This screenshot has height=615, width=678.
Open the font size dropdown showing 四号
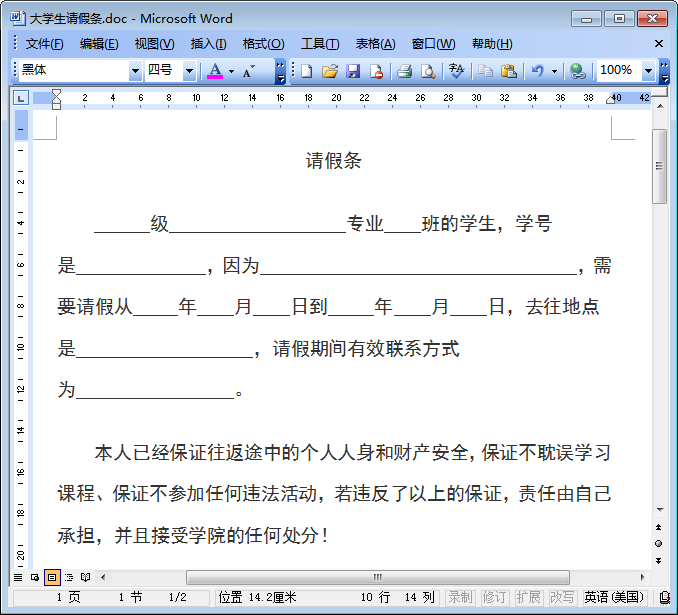click(x=189, y=70)
